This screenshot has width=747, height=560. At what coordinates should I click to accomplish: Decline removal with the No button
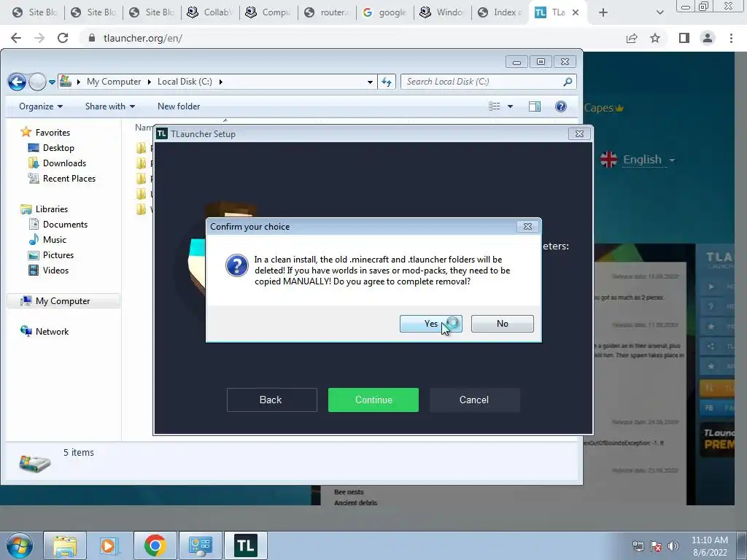502,324
